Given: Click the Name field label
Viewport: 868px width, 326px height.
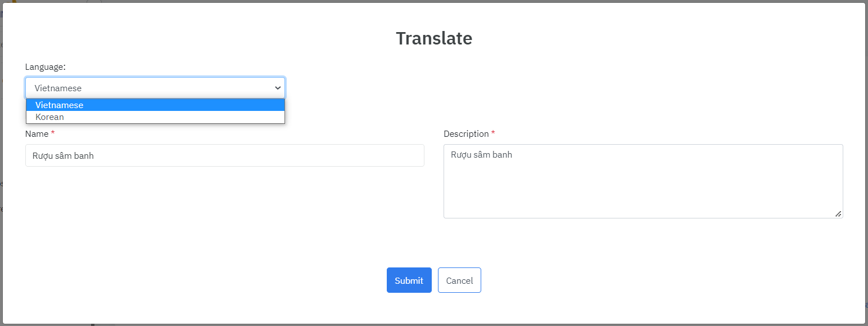Looking at the screenshot, I should click(37, 134).
